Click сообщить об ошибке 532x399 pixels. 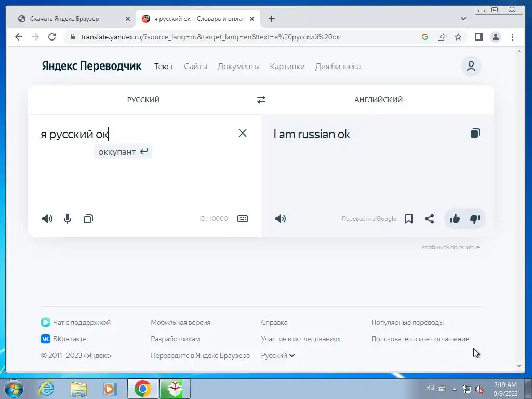tap(450, 247)
